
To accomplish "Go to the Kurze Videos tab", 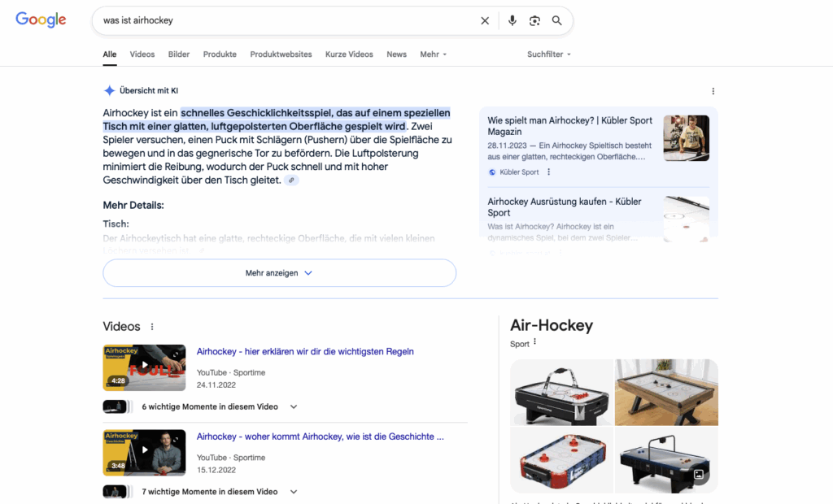I will click(349, 54).
